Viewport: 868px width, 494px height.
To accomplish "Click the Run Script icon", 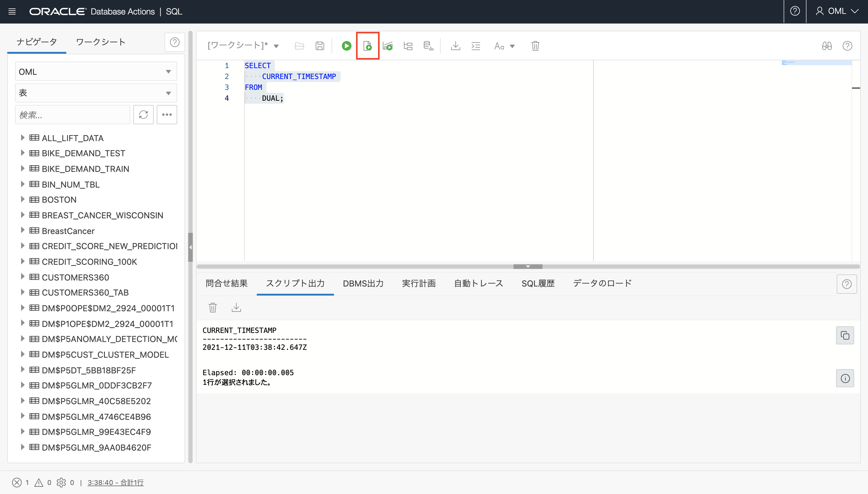I will [x=367, y=46].
